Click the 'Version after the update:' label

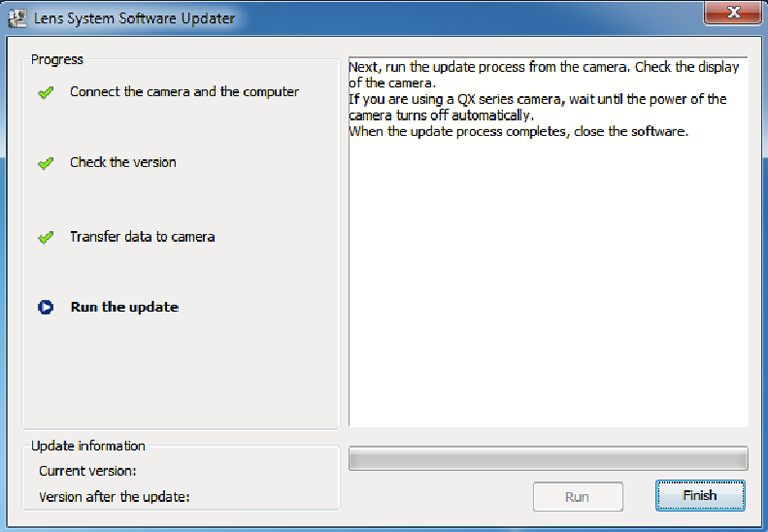tap(114, 496)
